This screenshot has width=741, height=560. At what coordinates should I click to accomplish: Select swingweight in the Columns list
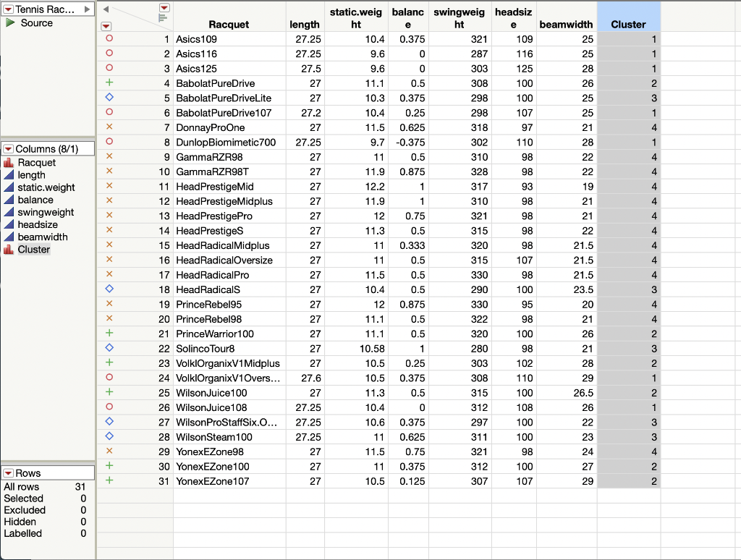tap(46, 212)
